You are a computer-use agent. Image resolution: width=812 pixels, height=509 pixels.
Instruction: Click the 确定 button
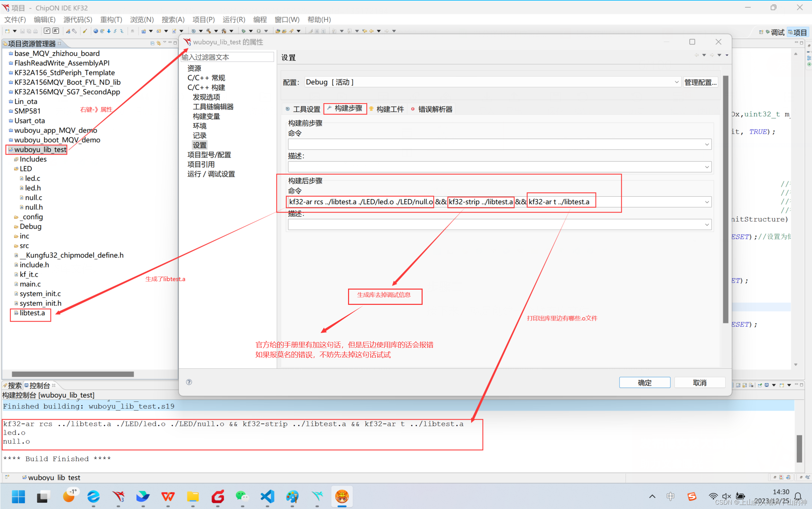[x=644, y=383]
